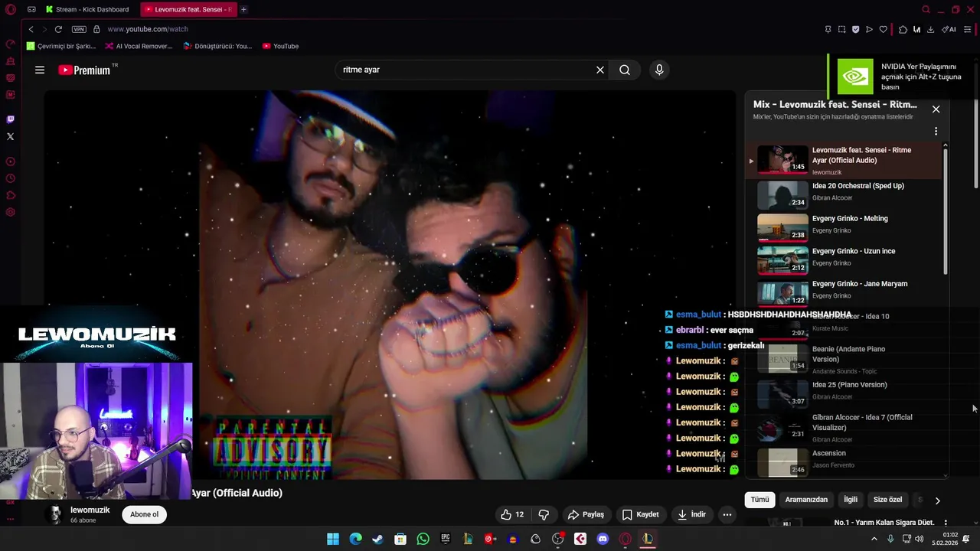
Task: Select the Aramanızdan filter chip
Action: coord(806,500)
